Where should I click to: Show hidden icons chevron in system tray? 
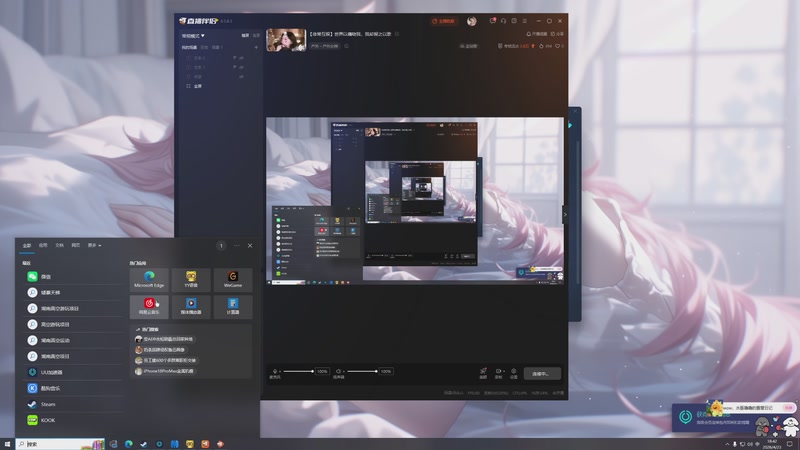pyautogui.click(x=727, y=444)
